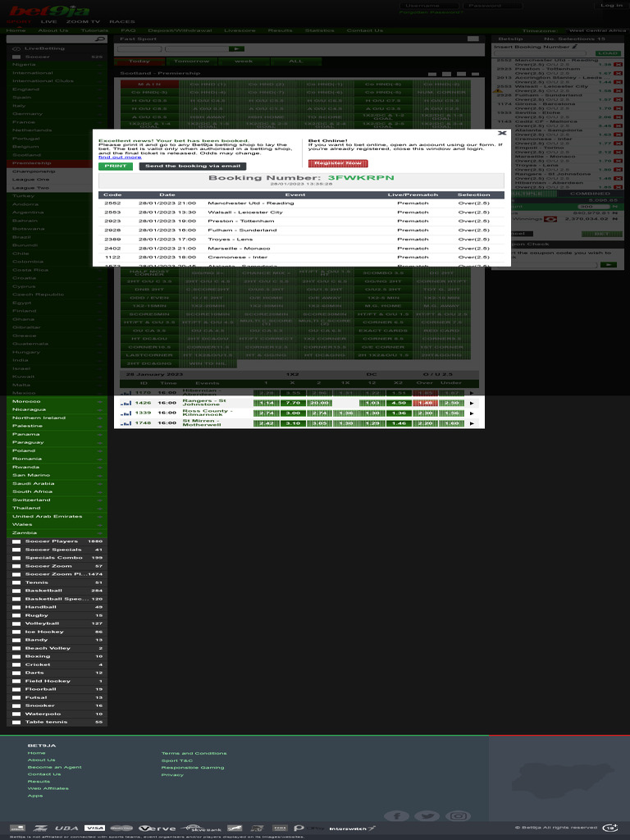Expand the Morocco country arrow

click(x=99, y=402)
